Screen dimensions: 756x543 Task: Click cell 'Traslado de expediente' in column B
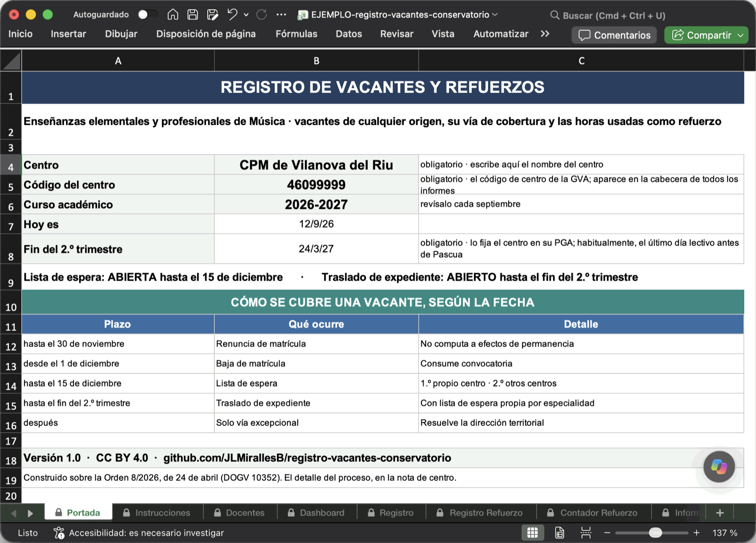(316, 403)
